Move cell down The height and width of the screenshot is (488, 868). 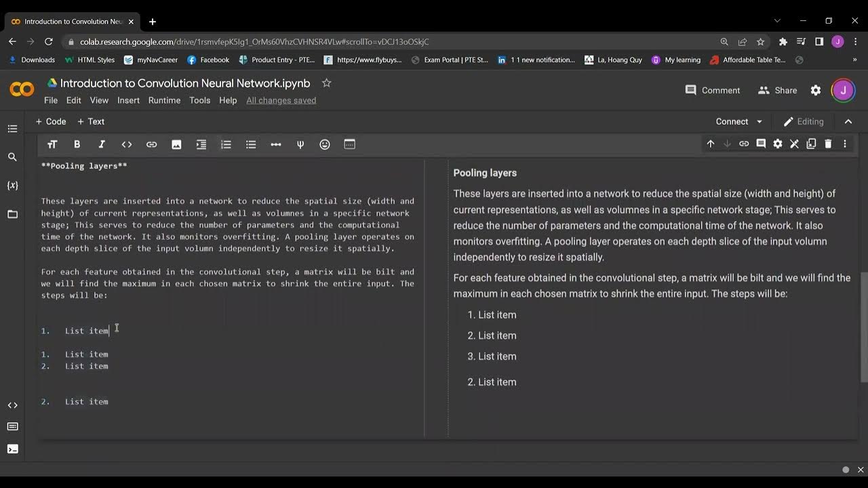(x=727, y=144)
